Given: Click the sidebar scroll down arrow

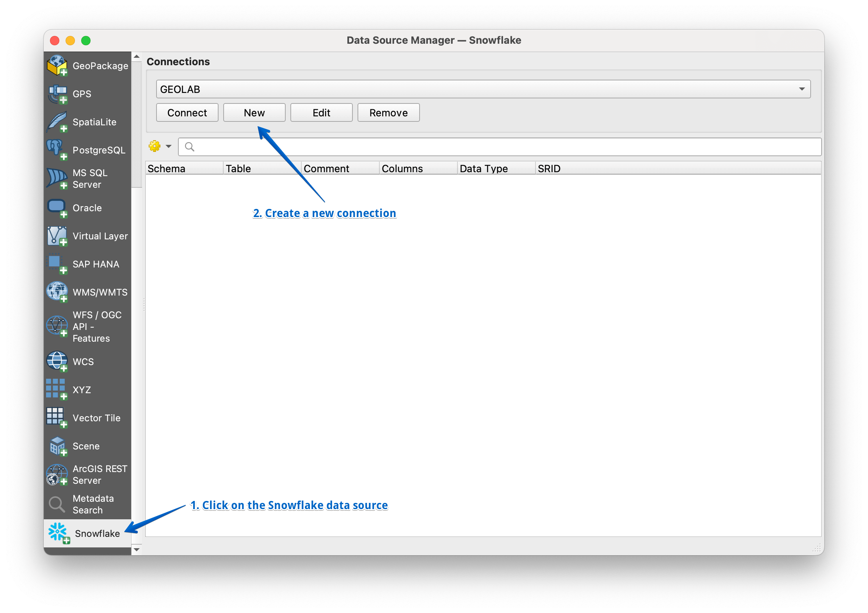Looking at the screenshot, I should (137, 549).
